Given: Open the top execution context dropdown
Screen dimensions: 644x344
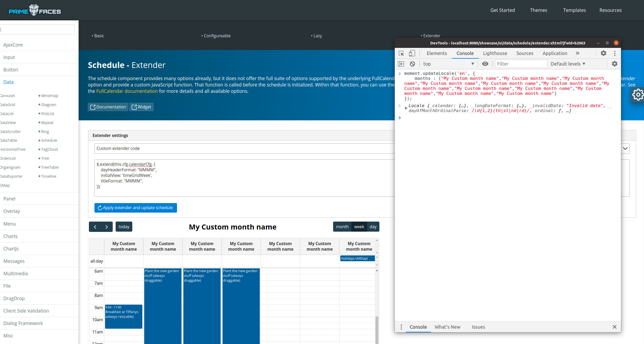Looking at the screenshot, I should tap(448, 64).
